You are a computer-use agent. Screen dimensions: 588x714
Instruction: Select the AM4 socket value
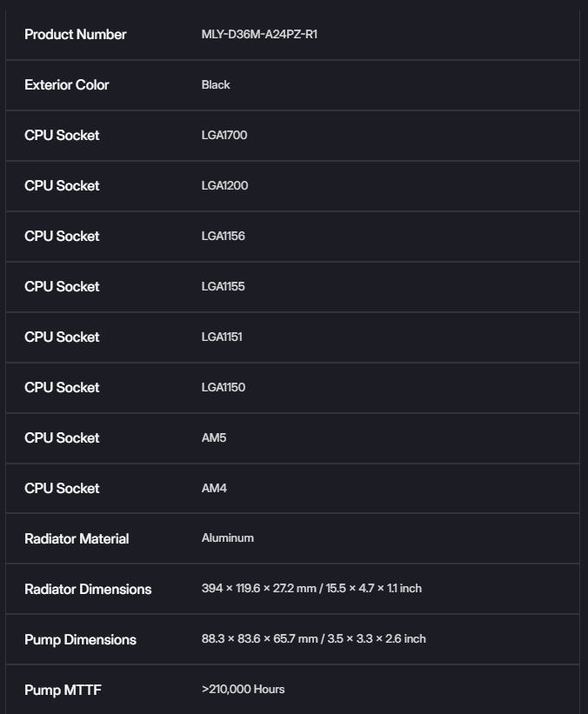[x=214, y=488]
